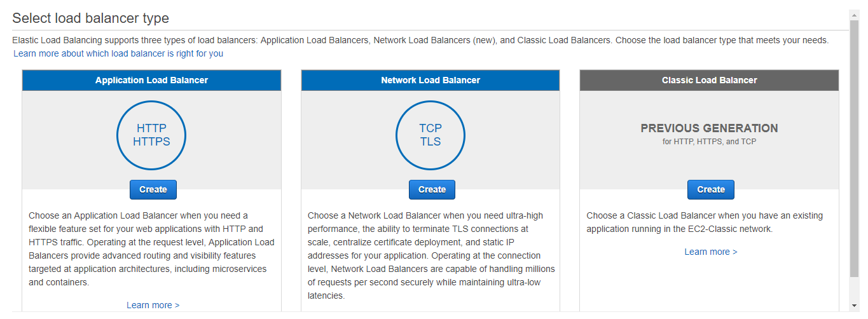Click the 'Select load balancer type' heading
868x319 pixels.
(91, 18)
